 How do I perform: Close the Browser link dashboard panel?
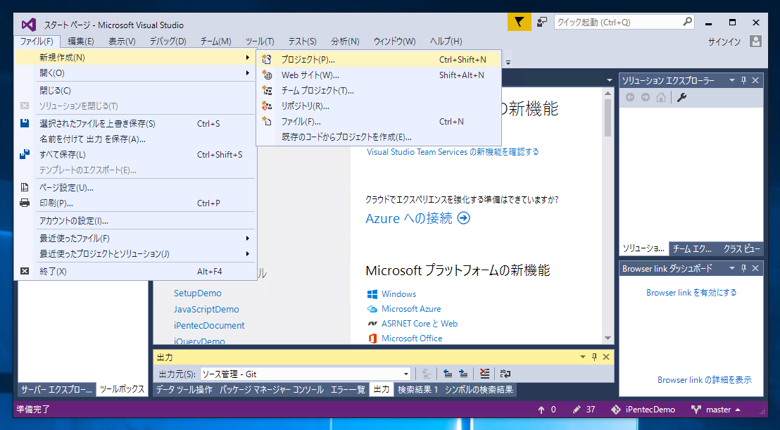755,269
